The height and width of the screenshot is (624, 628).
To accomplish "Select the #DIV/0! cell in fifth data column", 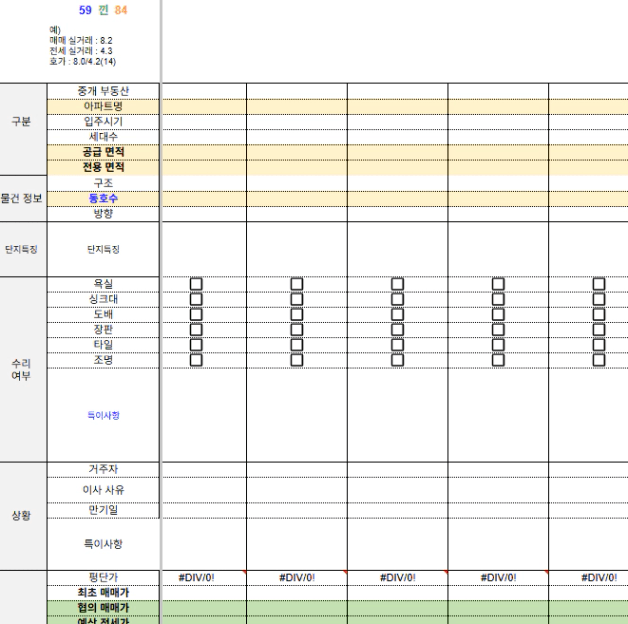I will (x=588, y=578).
